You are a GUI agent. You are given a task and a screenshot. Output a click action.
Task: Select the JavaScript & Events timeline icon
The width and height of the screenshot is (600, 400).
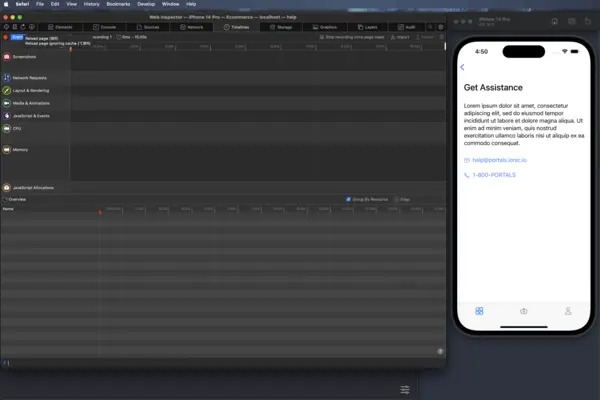point(6,116)
